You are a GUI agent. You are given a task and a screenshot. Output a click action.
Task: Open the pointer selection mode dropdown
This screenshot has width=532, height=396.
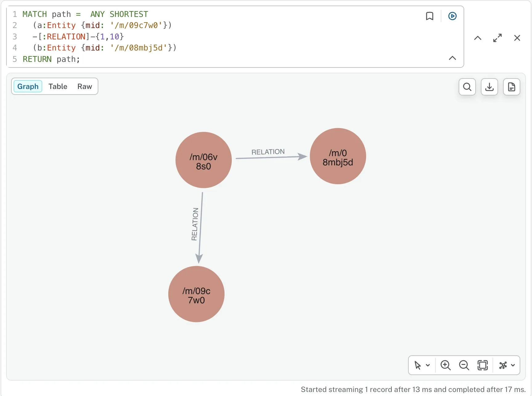click(422, 365)
